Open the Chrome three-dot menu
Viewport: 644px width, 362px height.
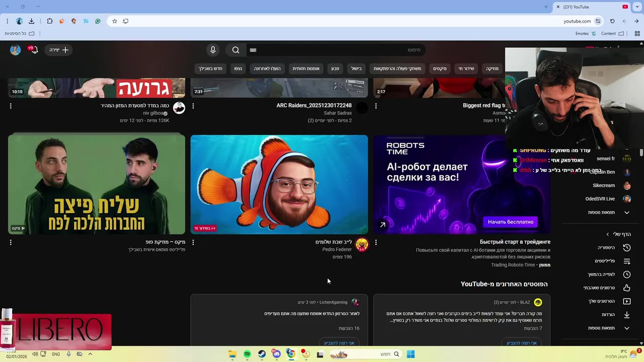point(7,21)
